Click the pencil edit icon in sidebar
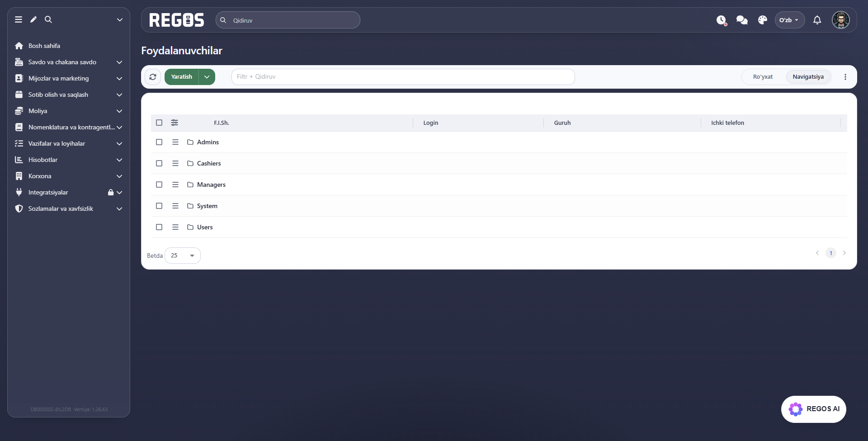 coord(33,19)
